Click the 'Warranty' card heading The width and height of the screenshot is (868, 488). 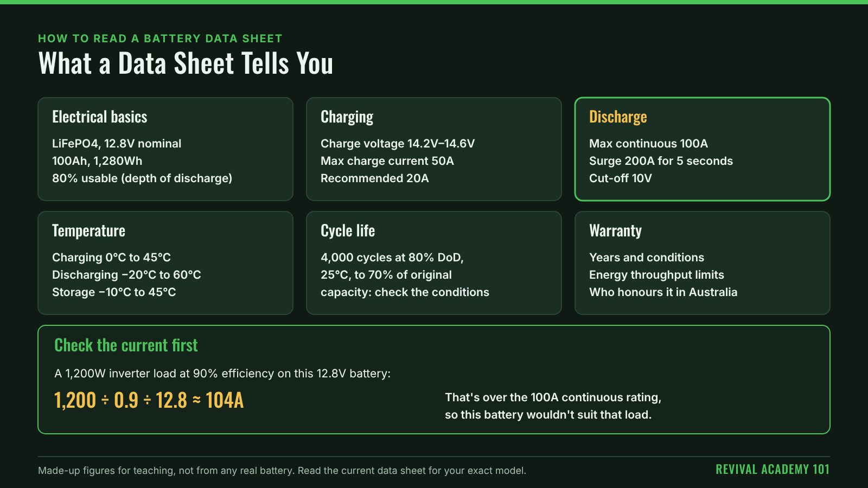point(615,231)
